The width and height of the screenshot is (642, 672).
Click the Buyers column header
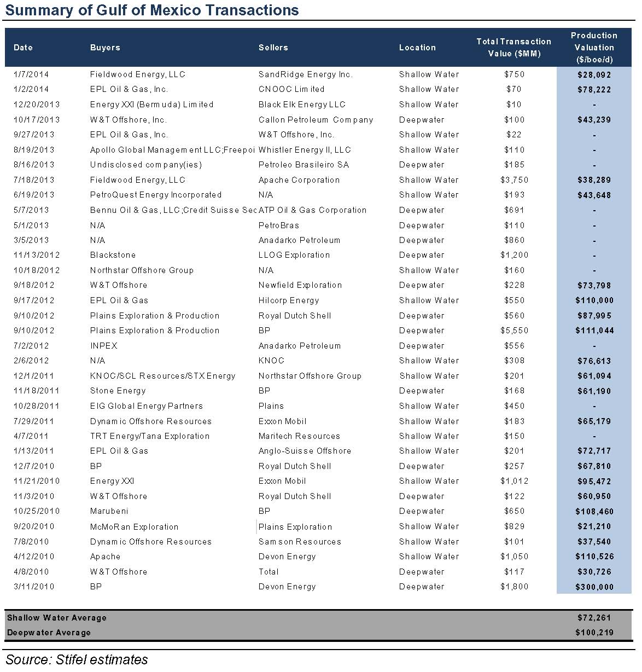pyautogui.click(x=104, y=48)
